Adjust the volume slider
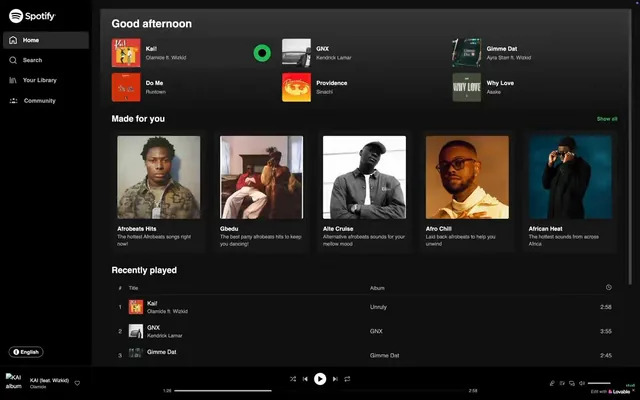 click(x=599, y=383)
